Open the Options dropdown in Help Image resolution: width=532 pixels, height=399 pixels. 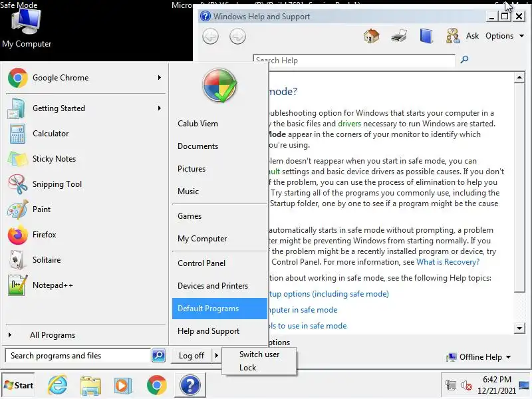click(505, 36)
